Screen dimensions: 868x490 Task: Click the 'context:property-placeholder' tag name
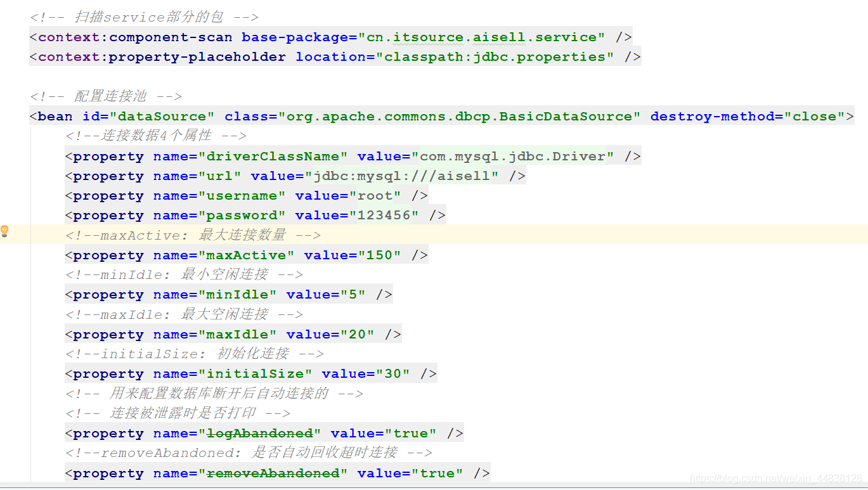point(162,57)
